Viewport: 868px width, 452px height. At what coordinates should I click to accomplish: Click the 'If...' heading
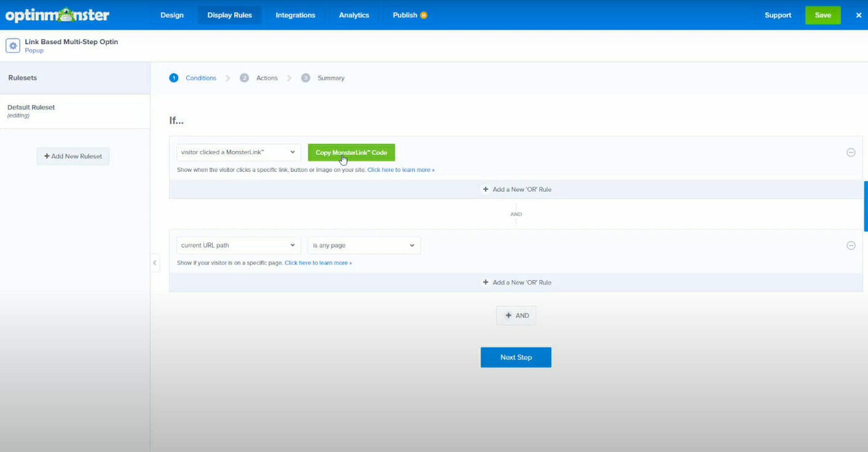tap(176, 120)
